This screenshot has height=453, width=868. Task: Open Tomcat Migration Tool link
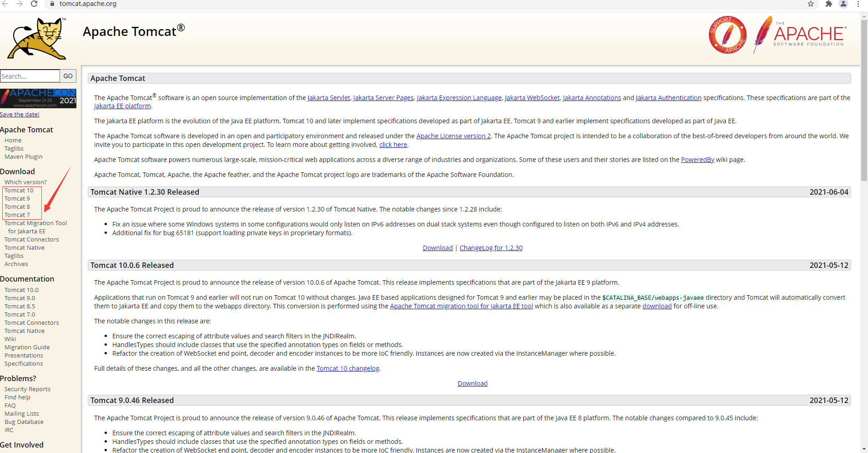point(35,227)
